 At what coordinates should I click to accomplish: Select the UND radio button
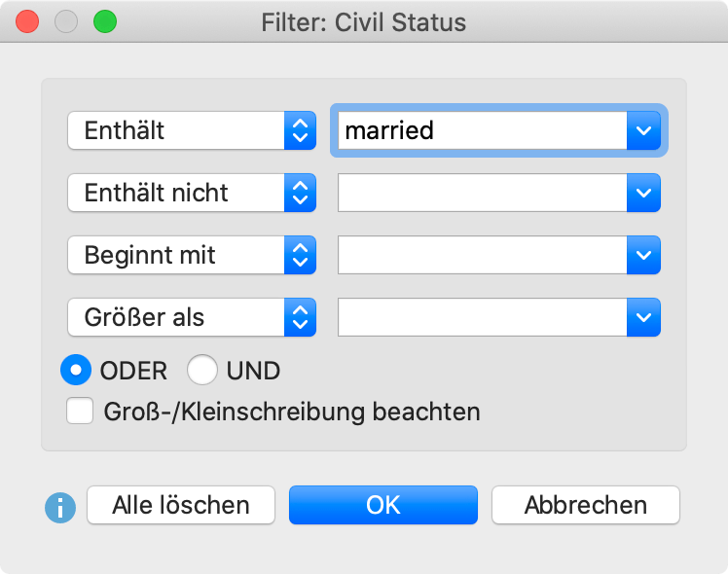[202, 370]
